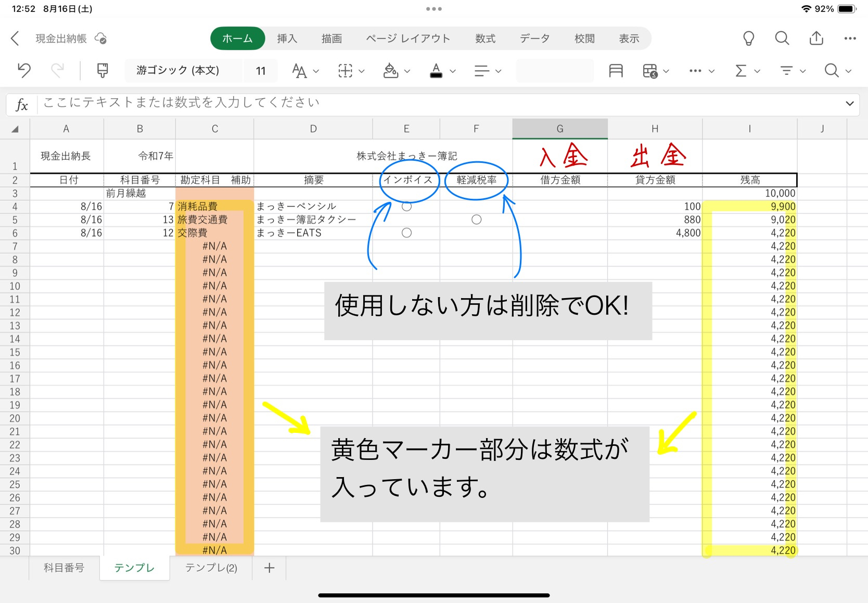The image size is (868, 603).
Task: Select the fill color bucket icon
Action: [x=390, y=71]
